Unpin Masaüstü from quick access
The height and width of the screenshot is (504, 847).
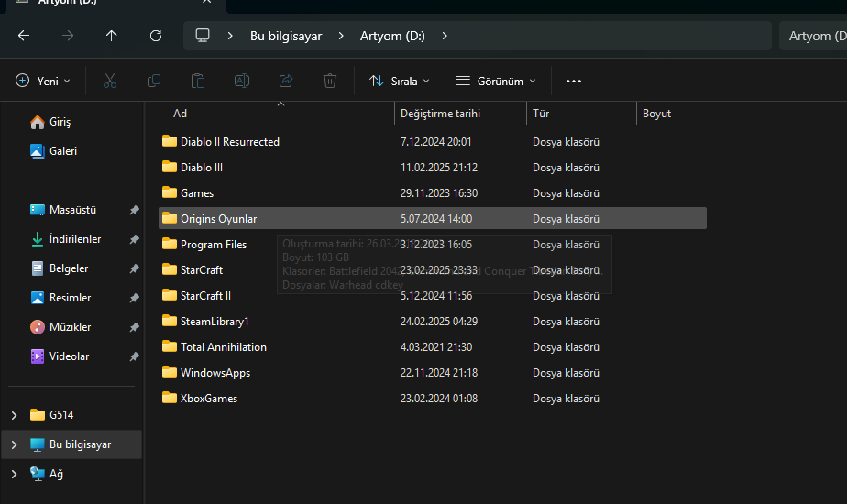click(x=134, y=210)
